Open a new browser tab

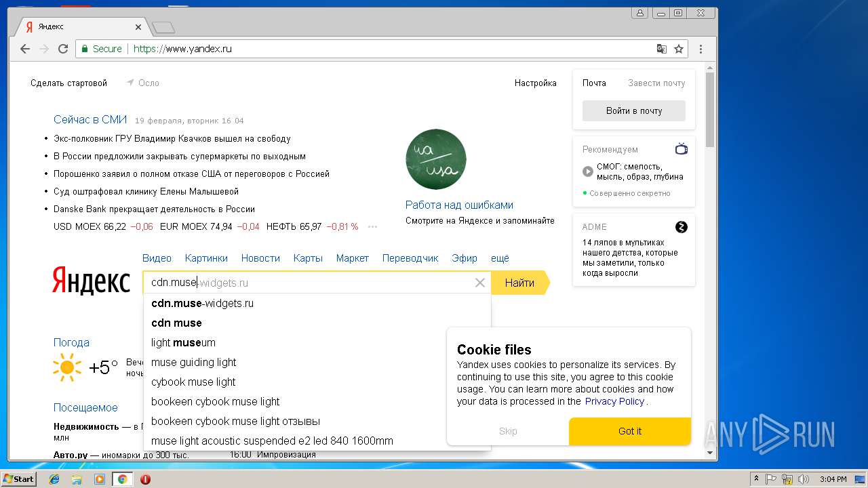[x=163, y=27]
